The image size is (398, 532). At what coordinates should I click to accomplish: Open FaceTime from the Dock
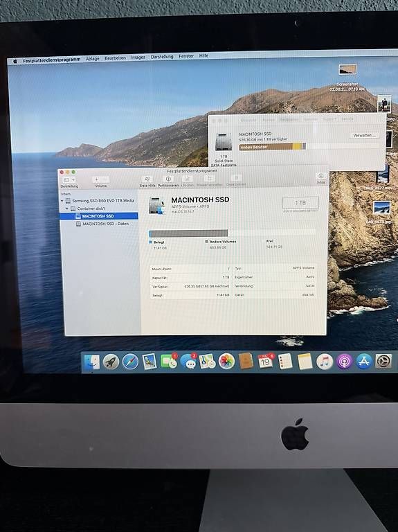click(168, 362)
